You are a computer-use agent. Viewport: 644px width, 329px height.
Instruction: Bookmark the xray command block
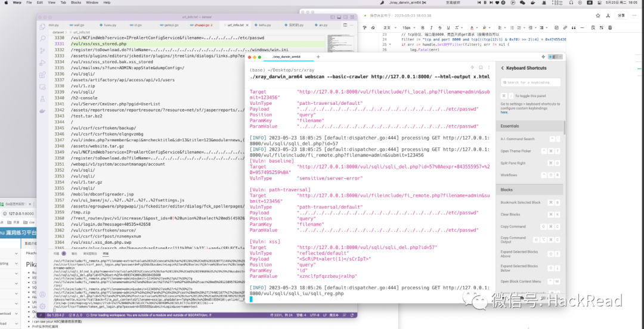481,67
